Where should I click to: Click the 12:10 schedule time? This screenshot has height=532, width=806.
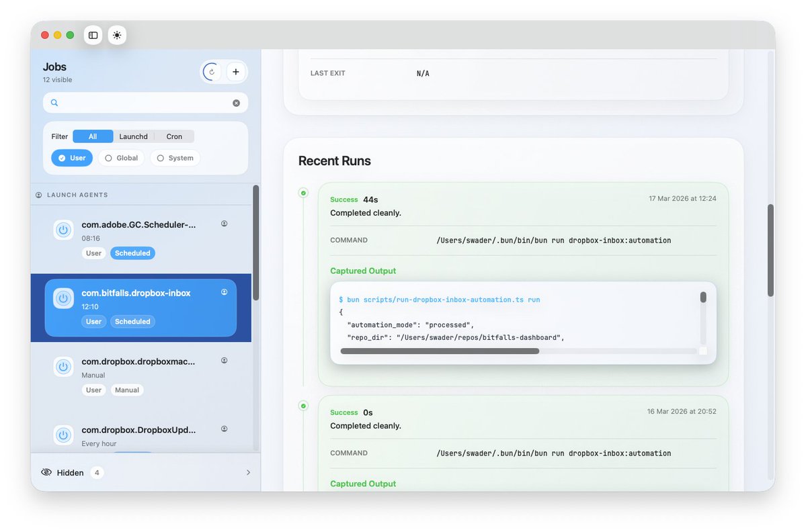pyautogui.click(x=90, y=307)
